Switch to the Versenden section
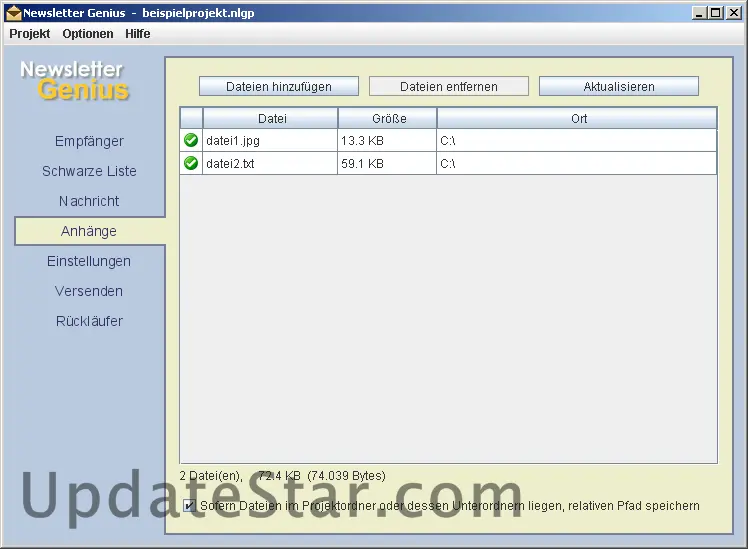The width and height of the screenshot is (748, 549). coord(89,291)
